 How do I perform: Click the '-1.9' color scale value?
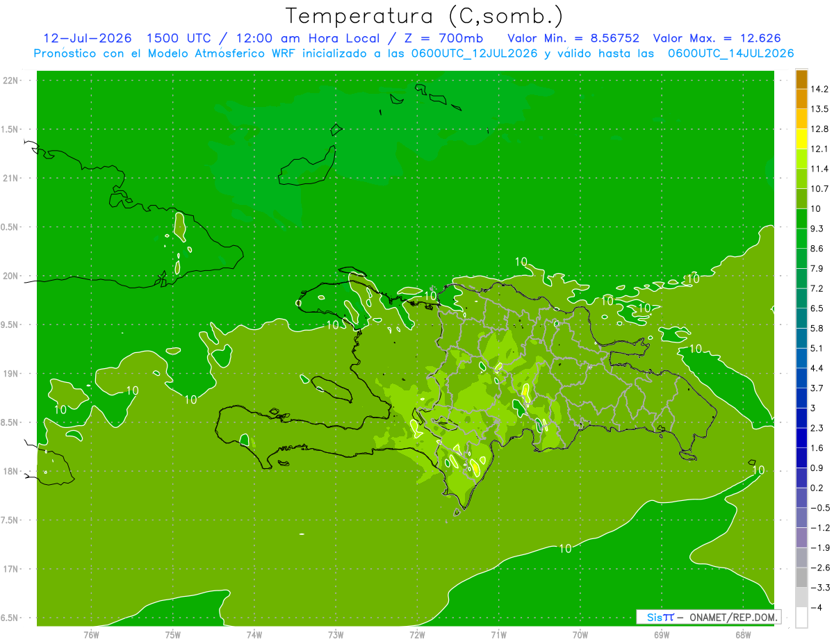(x=820, y=547)
